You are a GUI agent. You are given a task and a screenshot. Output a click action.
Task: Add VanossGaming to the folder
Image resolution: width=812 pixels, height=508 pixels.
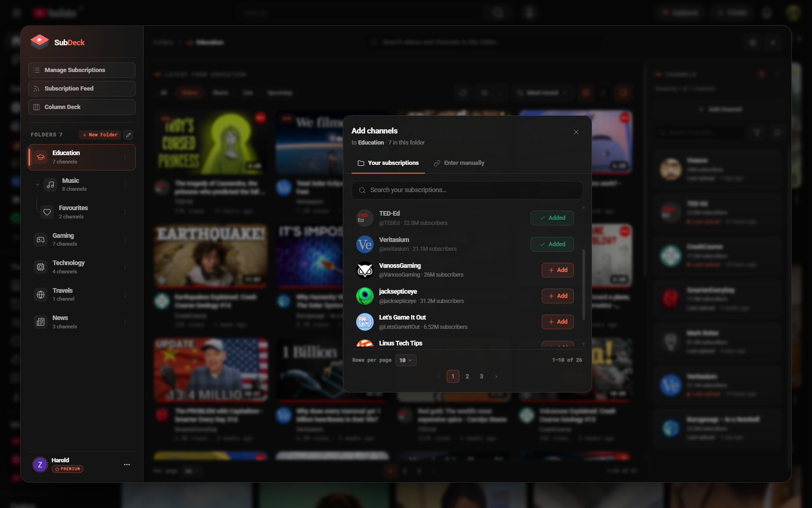[x=557, y=270]
